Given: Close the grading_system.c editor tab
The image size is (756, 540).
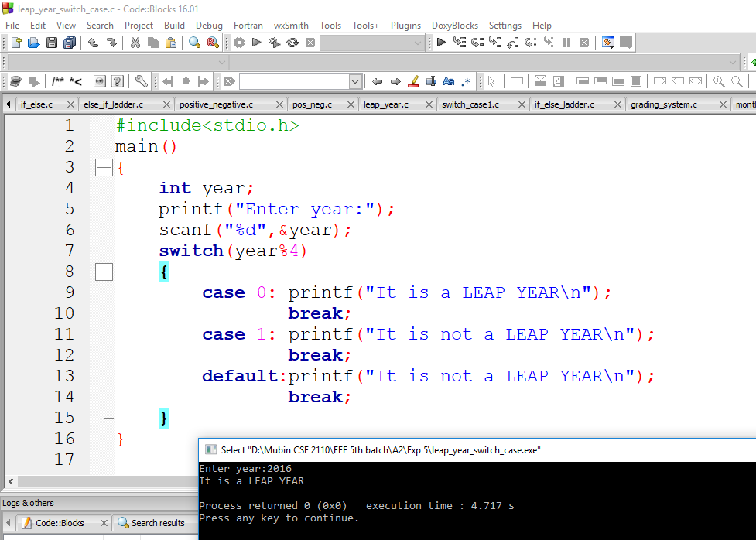Looking at the screenshot, I should point(723,103).
